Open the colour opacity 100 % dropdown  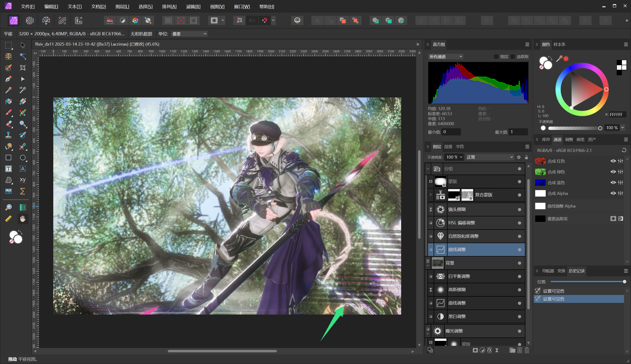click(x=622, y=128)
